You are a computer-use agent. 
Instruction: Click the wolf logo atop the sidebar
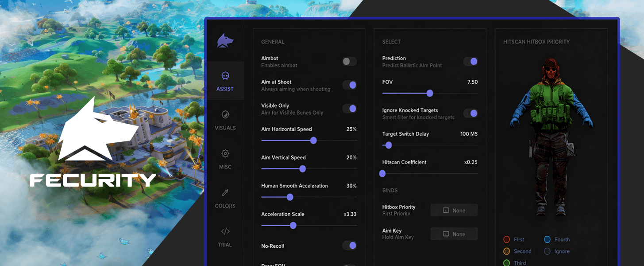coord(225,41)
